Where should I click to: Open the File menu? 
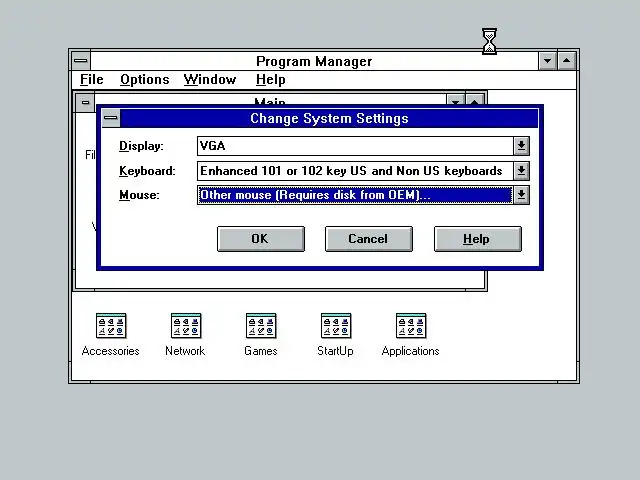(91, 79)
